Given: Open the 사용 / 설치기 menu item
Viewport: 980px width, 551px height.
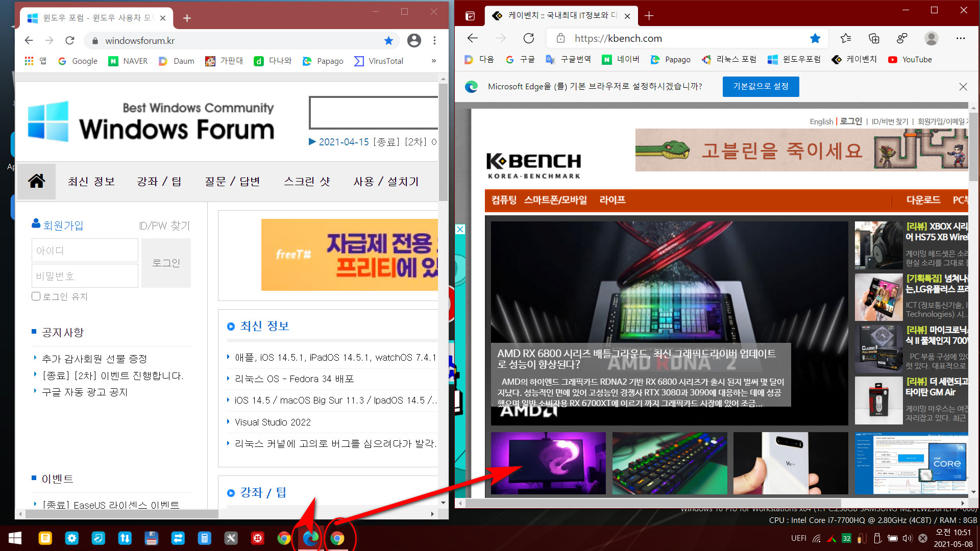Looking at the screenshot, I should point(386,182).
